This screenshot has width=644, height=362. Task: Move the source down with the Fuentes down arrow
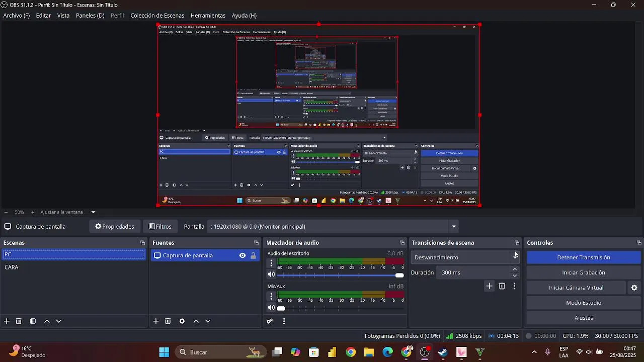(208, 321)
